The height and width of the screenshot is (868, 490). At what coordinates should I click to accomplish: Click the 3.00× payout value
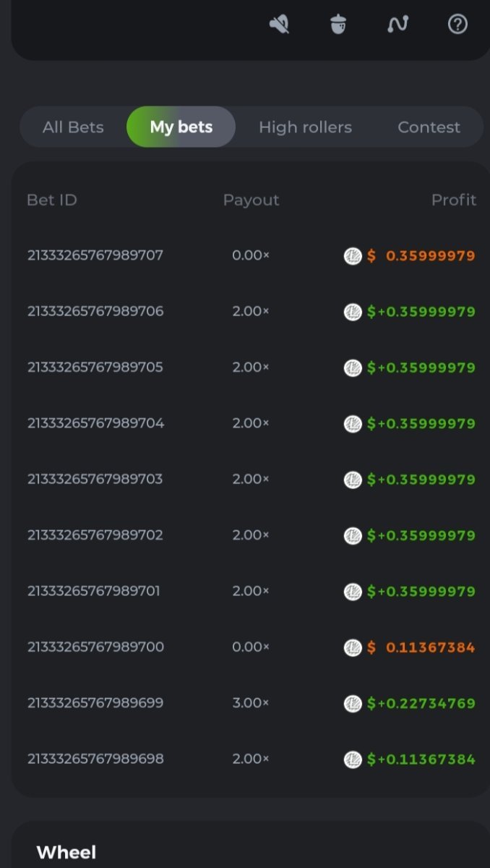[250, 703]
